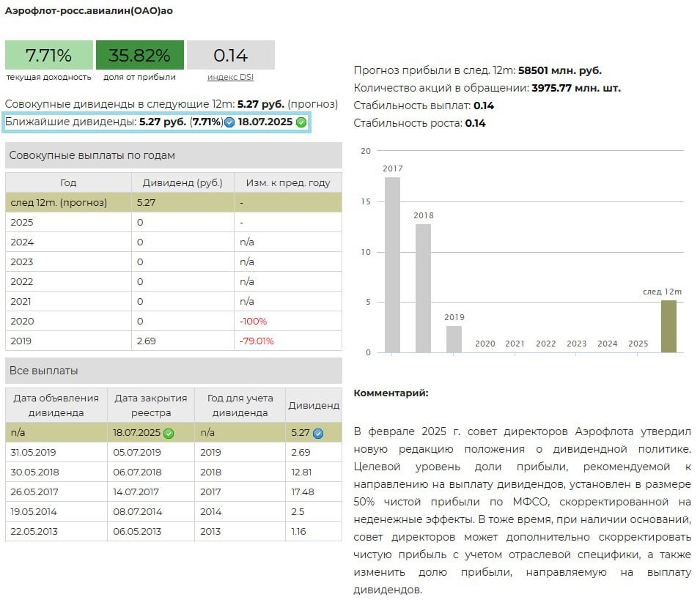Click blue badge icon beside 5.27 in payouts table

pos(317,434)
